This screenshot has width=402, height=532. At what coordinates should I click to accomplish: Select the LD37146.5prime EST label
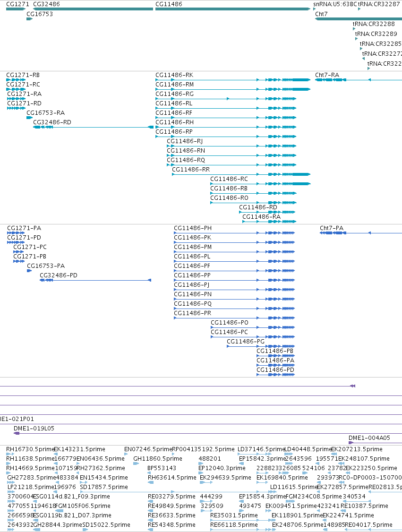(x=261, y=449)
